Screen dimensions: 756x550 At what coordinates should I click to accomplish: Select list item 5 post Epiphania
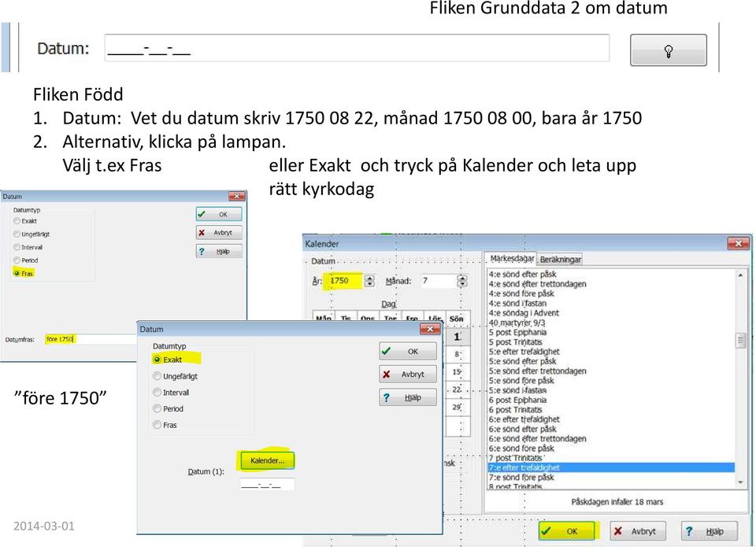pyautogui.click(x=517, y=332)
